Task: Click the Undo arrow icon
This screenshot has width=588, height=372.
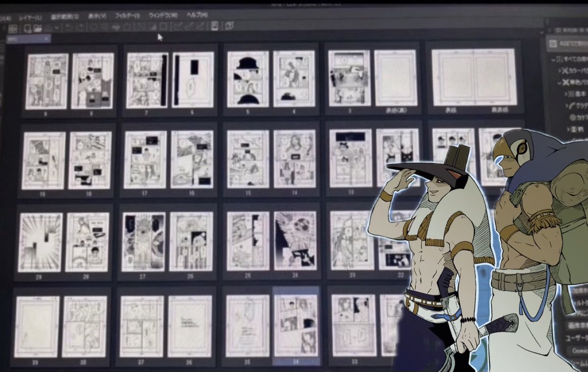Action: coord(68,27)
